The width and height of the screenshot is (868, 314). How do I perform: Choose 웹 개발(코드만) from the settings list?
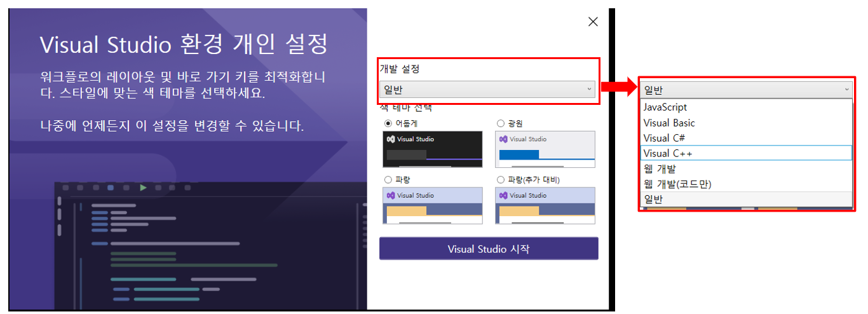pos(746,184)
